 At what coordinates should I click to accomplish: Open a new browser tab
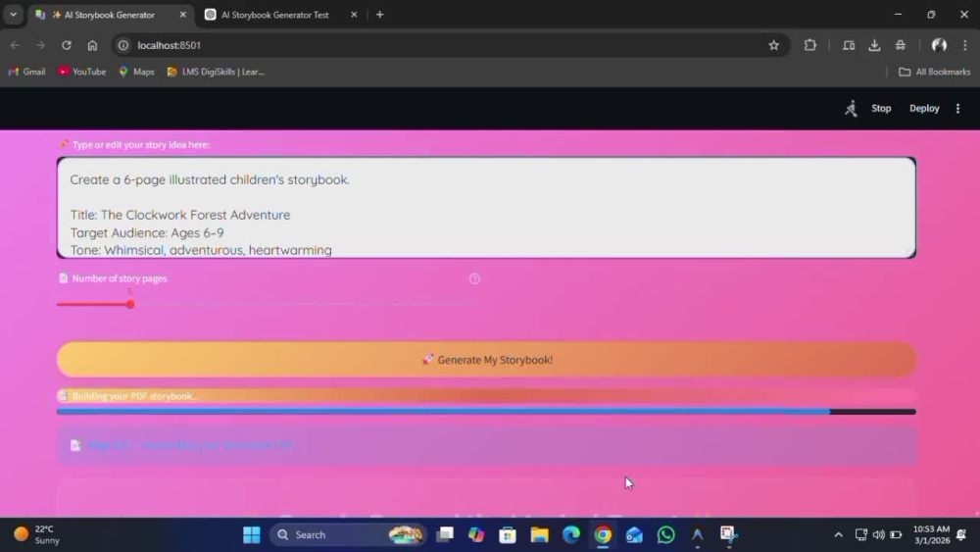pyautogui.click(x=380, y=15)
